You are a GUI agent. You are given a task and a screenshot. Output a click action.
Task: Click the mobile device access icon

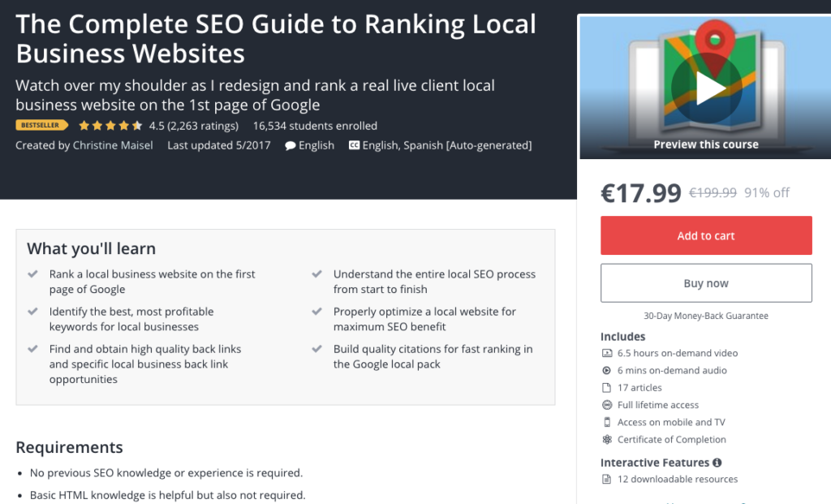[607, 422]
